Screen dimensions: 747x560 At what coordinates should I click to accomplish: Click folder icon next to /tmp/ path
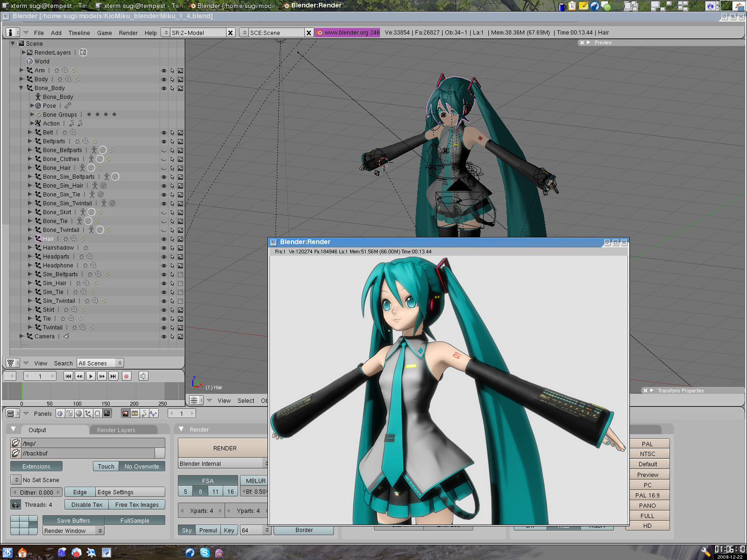[16, 443]
